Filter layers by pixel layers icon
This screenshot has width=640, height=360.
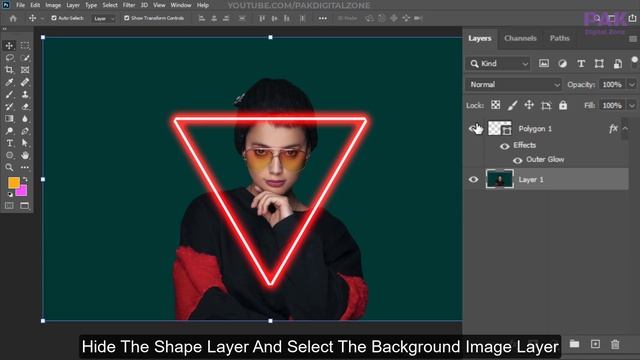[544, 63]
